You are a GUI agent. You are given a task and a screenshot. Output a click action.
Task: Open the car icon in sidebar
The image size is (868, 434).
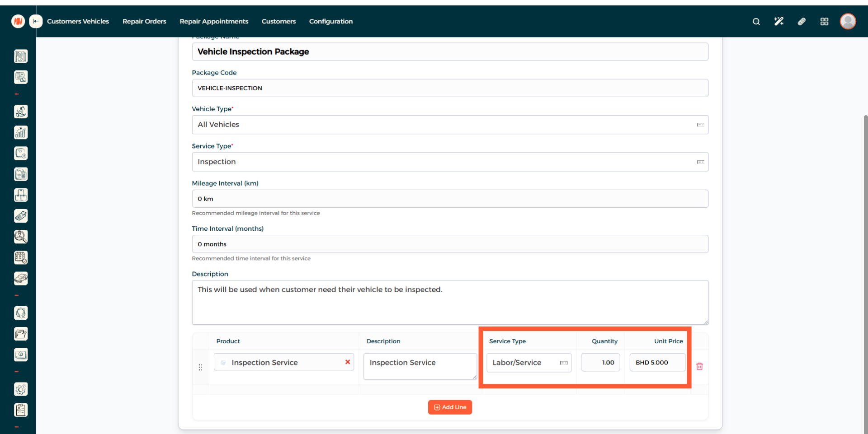point(21,278)
